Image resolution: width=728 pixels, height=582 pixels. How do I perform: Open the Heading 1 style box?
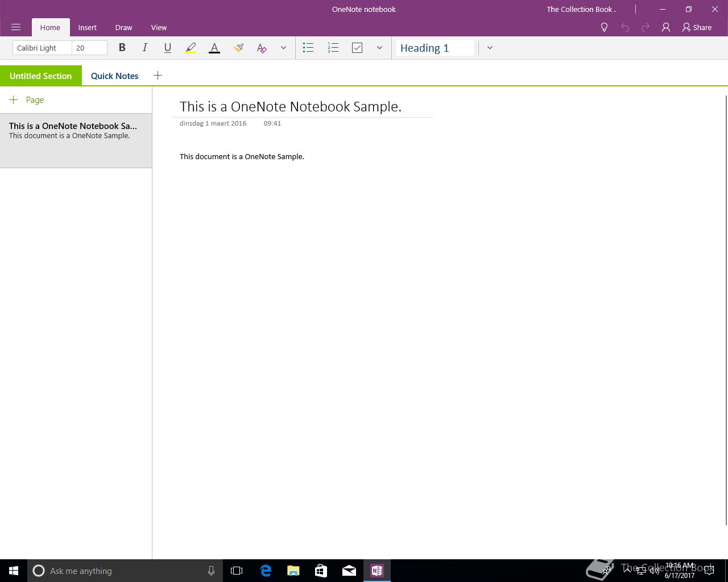point(435,48)
